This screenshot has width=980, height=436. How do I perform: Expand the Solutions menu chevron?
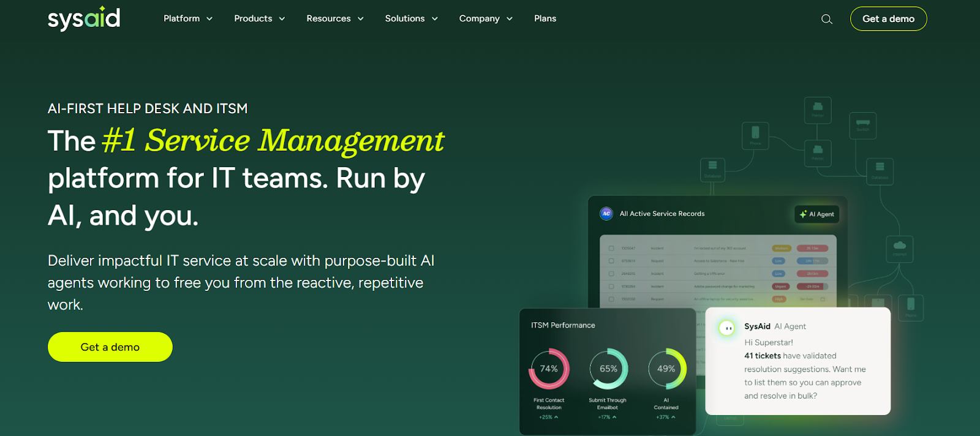pyautogui.click(x=435, y=19)
